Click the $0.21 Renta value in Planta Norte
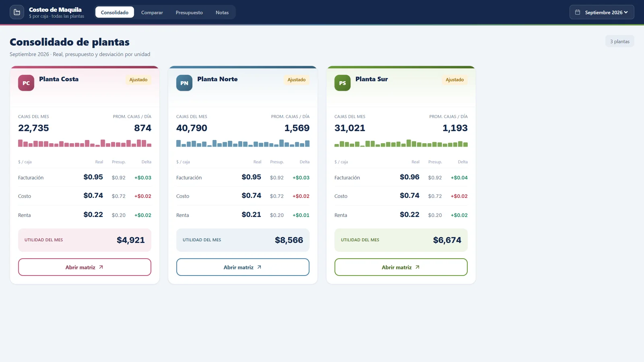The height and width of the screenshot is (362, 644). tap(252, 215)
